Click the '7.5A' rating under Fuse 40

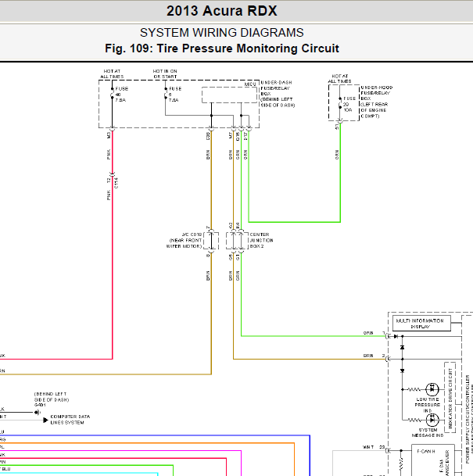(x=120, y=100)
